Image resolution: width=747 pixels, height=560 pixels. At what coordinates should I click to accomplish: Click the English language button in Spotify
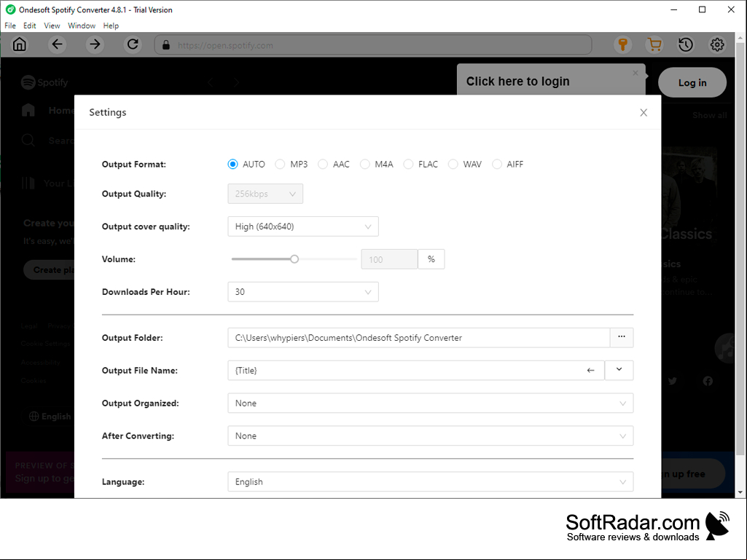[x=50, y=417]
